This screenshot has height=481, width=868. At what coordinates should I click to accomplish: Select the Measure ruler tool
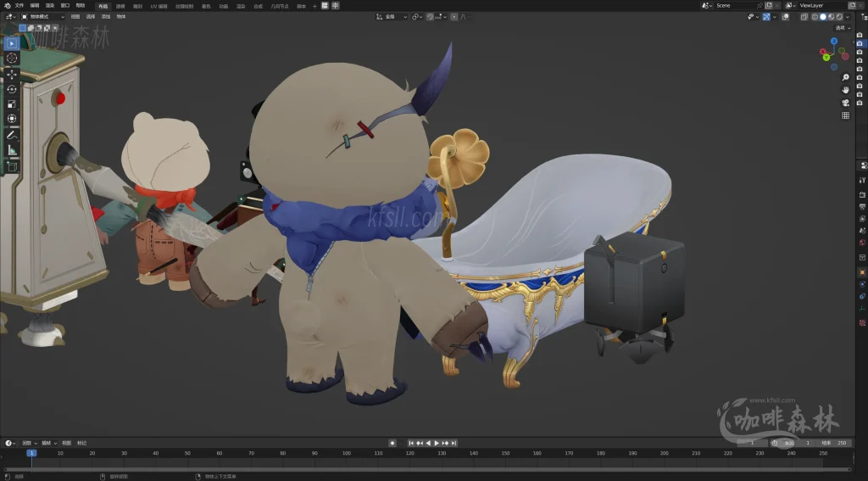(12, 150)
